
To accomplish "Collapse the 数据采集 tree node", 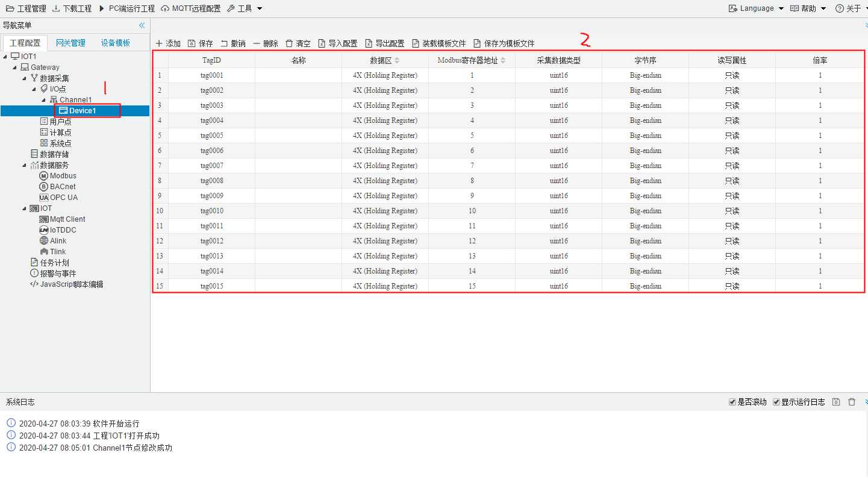I will 25,78.
